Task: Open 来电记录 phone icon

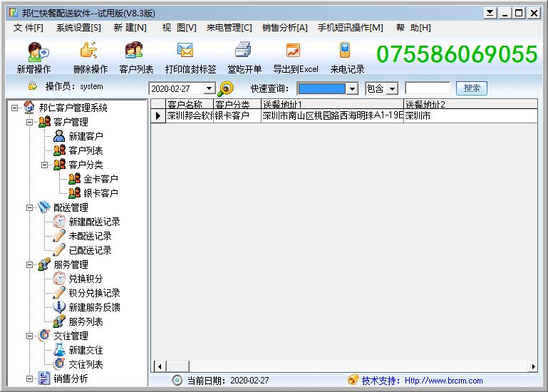Action: tap(345, 50)
